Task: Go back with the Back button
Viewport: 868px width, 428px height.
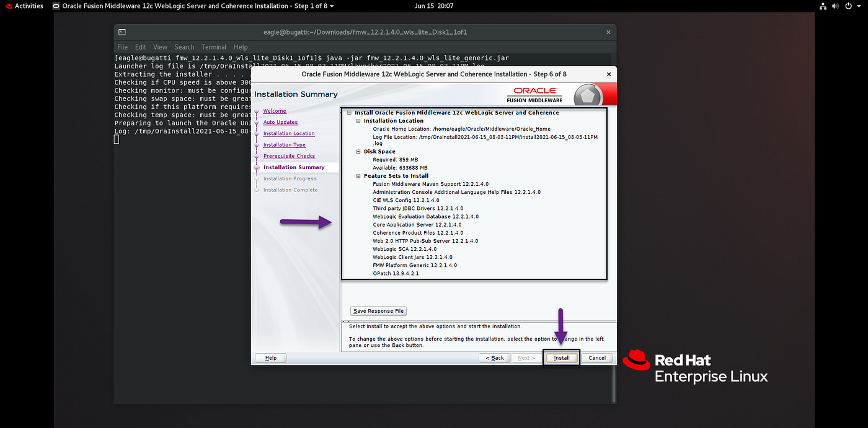Action: click(495, 358)
